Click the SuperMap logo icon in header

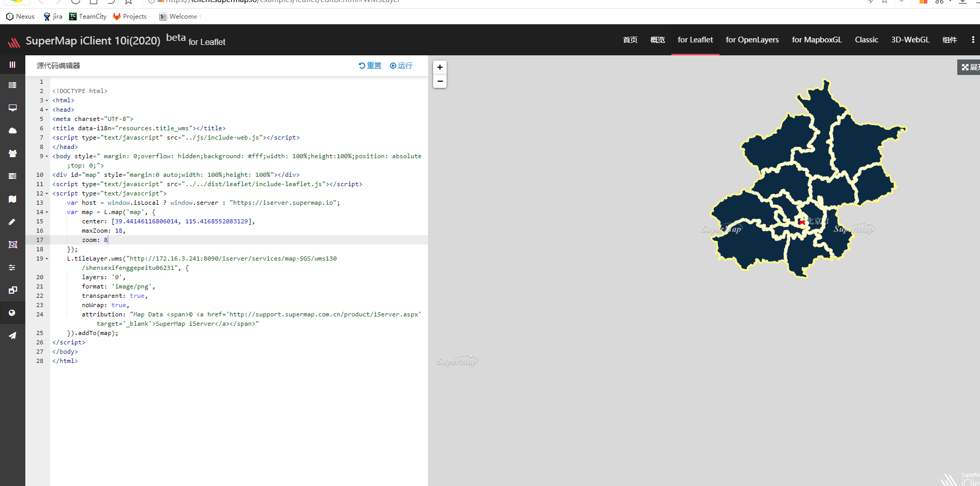pyautogui.click(x=14, y=42)
